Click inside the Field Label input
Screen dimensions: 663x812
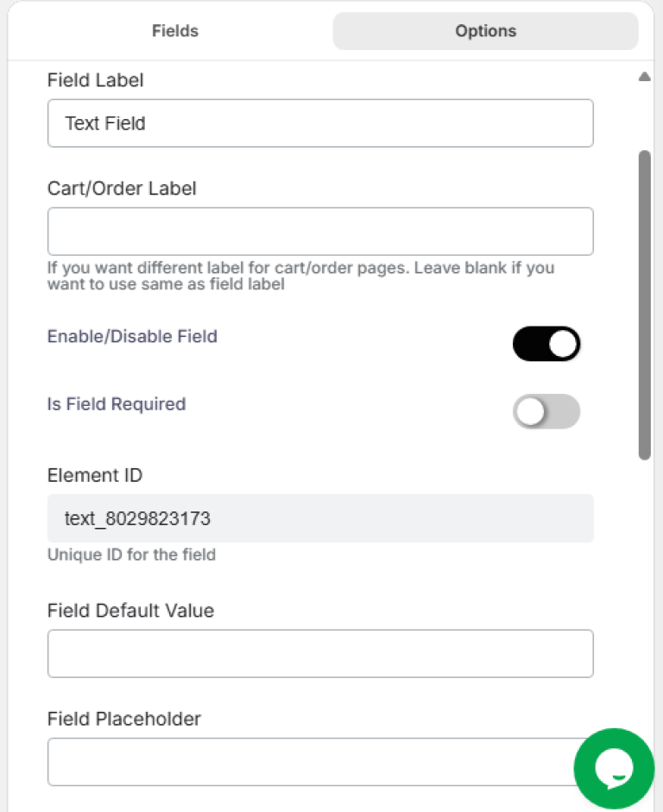[320, 124]
